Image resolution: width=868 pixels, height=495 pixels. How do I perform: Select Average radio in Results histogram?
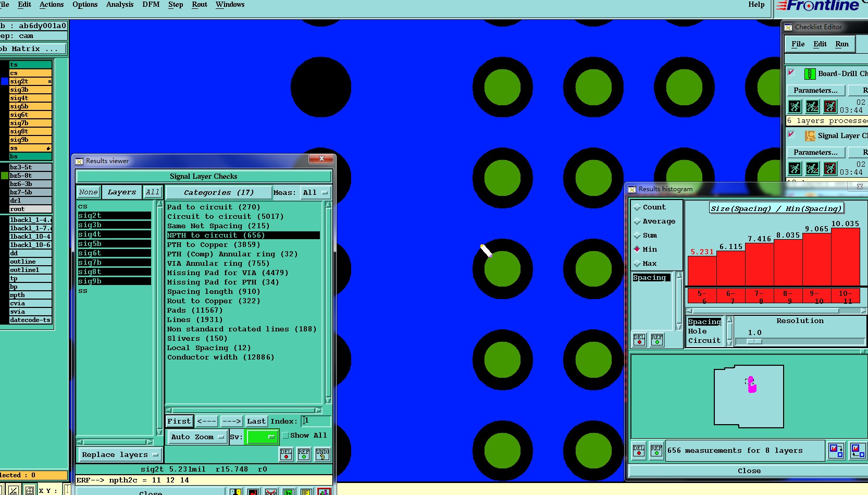(x=637, y=221)
